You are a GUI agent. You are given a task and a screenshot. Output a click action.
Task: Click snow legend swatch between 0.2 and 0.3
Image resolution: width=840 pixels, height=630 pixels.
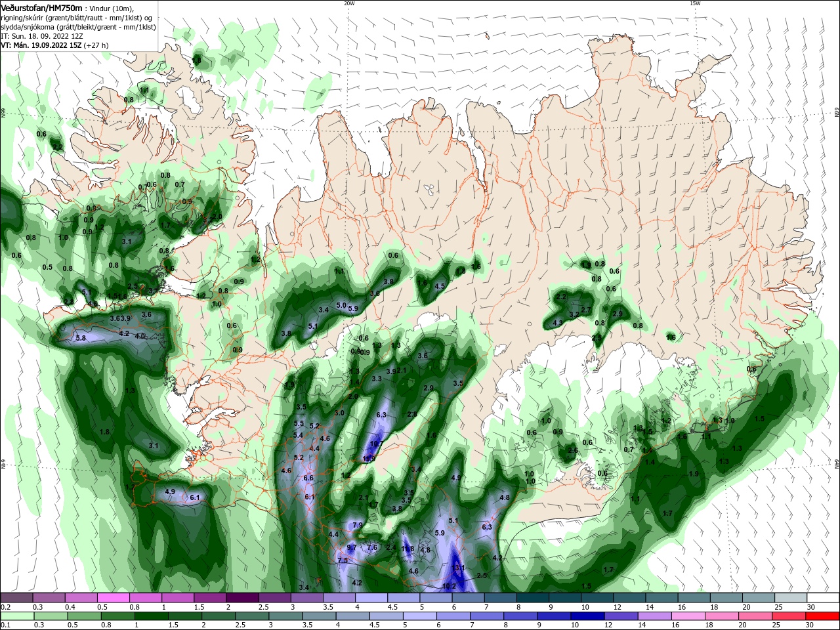(x=16, y=598)
